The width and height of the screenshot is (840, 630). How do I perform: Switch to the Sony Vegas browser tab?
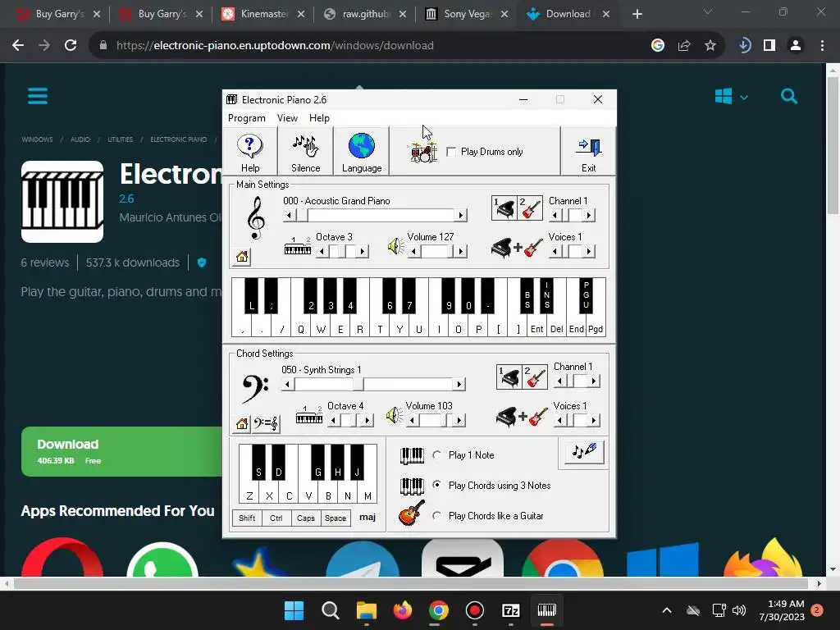tap(467, 14)
